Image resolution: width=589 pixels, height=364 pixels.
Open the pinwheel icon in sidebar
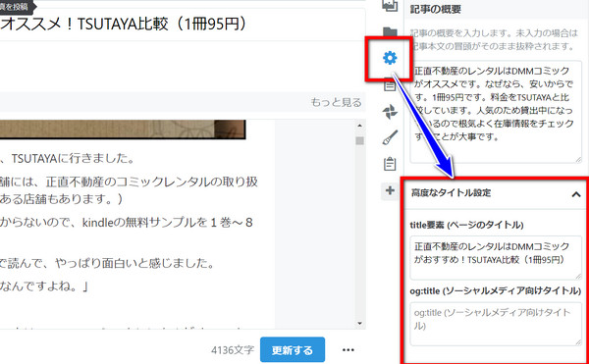pyautogui.click(x=390, y=112)
